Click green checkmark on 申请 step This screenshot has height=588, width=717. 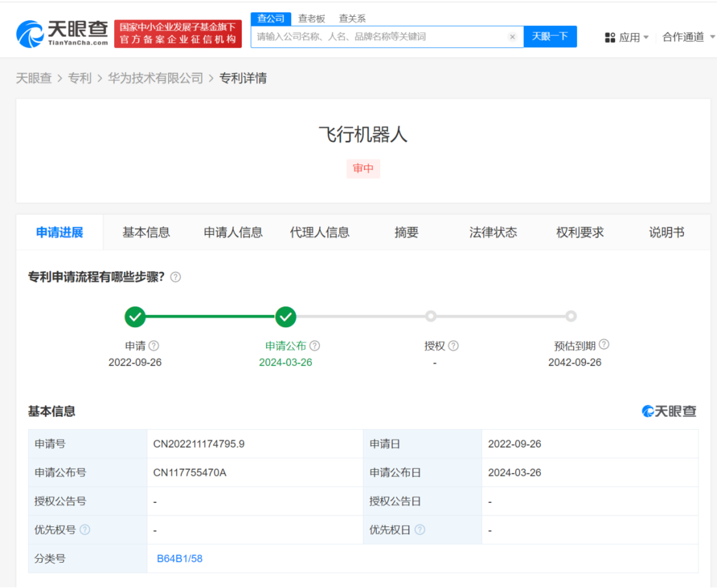(135, 316)
